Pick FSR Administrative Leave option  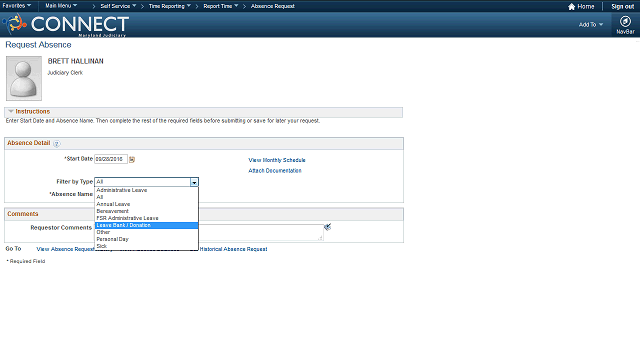146,218
